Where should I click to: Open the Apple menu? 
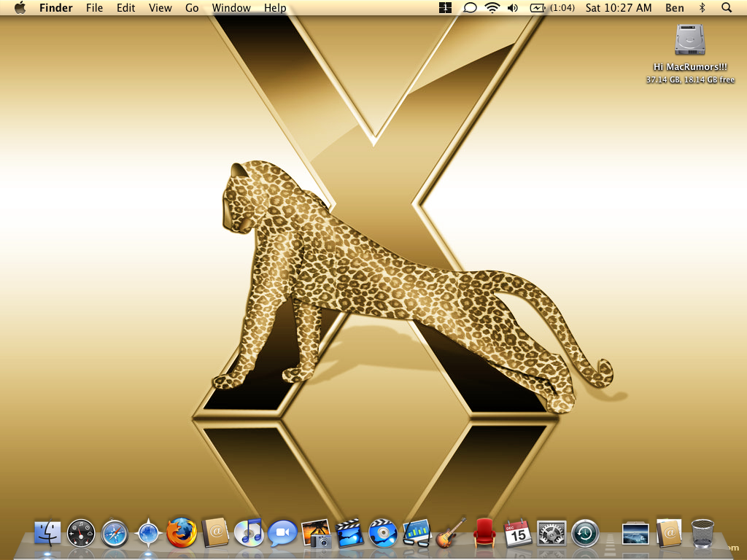coord(20,7)
